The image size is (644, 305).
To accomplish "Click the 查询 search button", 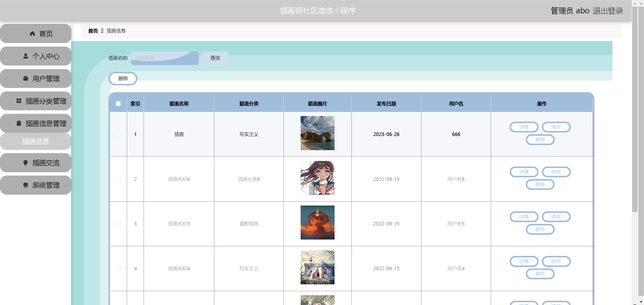I will (x=215, y=58).
